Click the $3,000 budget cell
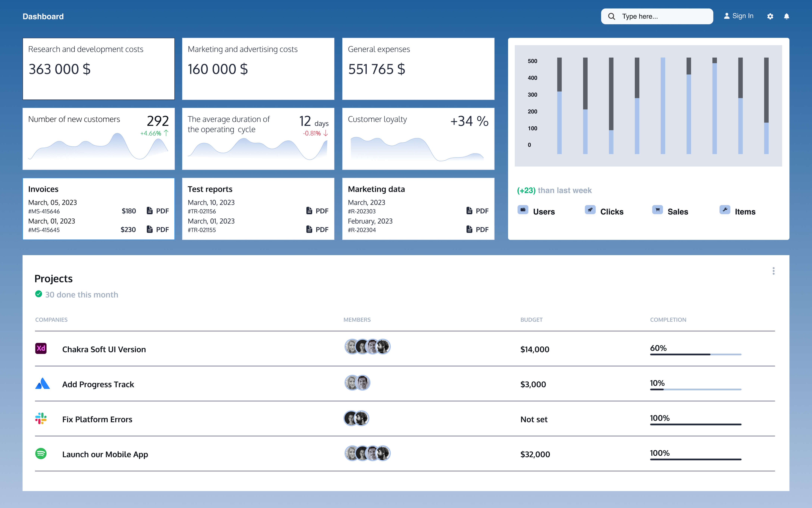The height and width of the screenshot is (508, 812). coord(533,384)
